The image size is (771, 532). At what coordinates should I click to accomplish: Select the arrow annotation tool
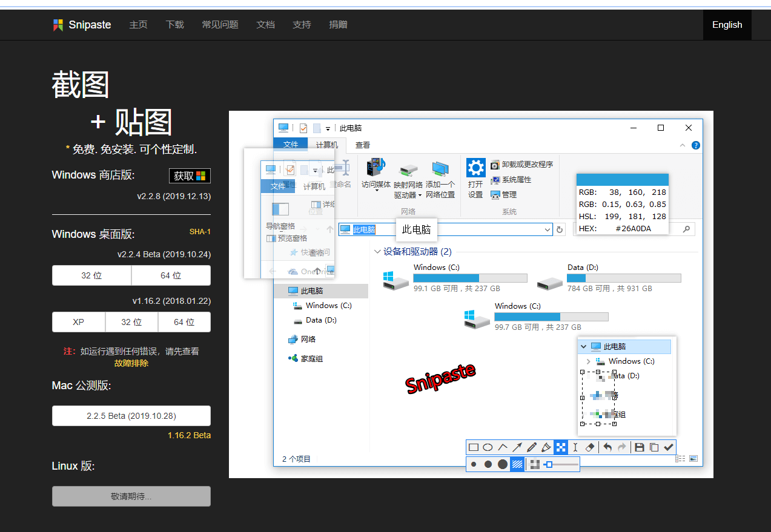click(518, 447)
